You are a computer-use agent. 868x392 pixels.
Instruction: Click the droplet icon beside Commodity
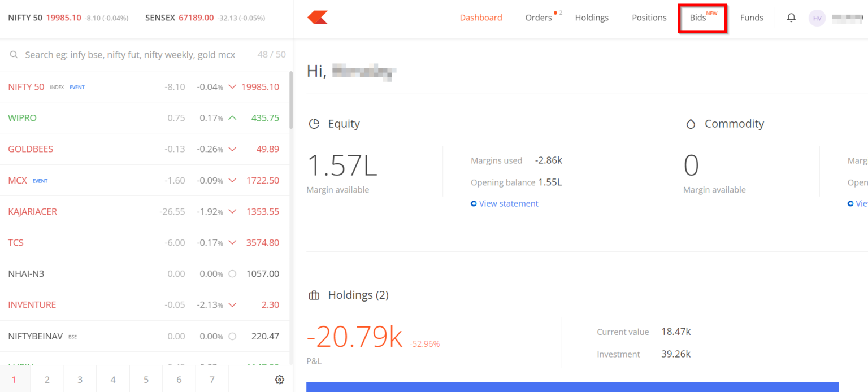[x=691, y=123]
